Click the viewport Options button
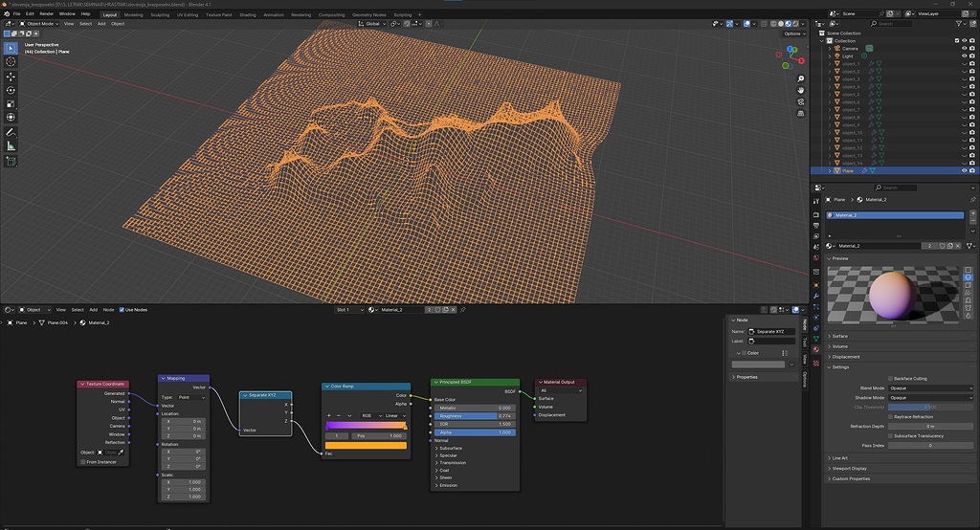 (793, 33)
